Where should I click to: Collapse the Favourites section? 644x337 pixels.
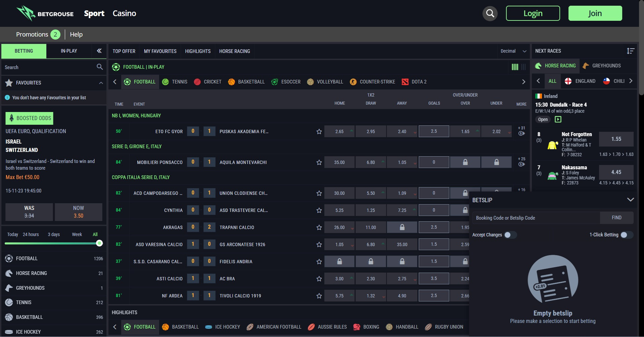coord(101,83)
